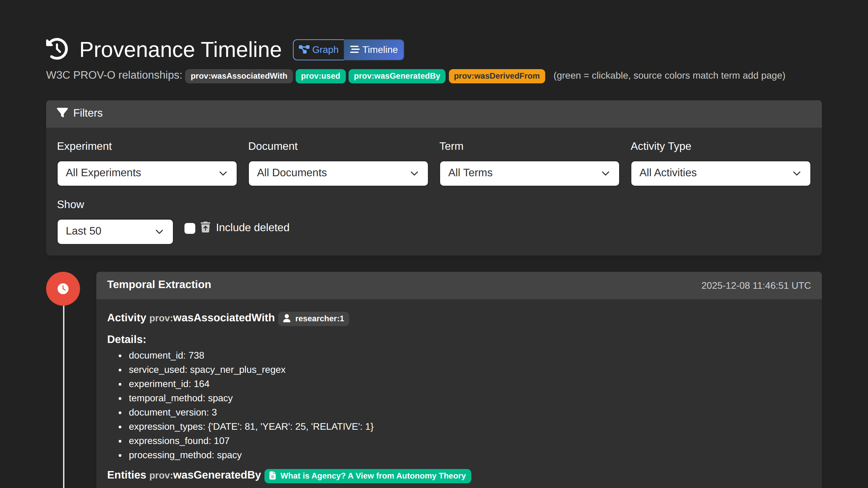Enable the Include deleted checkbox
This screenshot has width=868, height=488.
point(190,228)
